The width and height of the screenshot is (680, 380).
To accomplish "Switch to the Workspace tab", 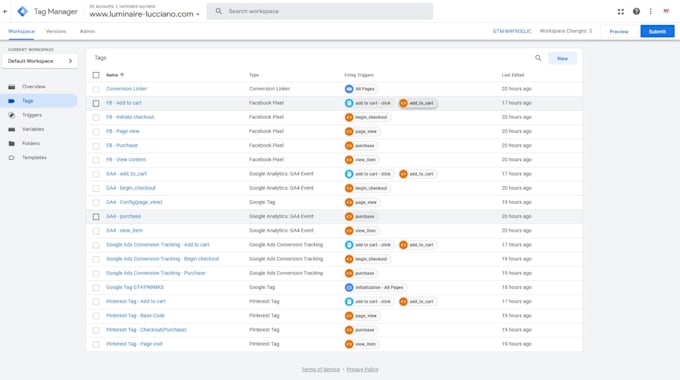I will pyautogui.click(x=21, y=31).
